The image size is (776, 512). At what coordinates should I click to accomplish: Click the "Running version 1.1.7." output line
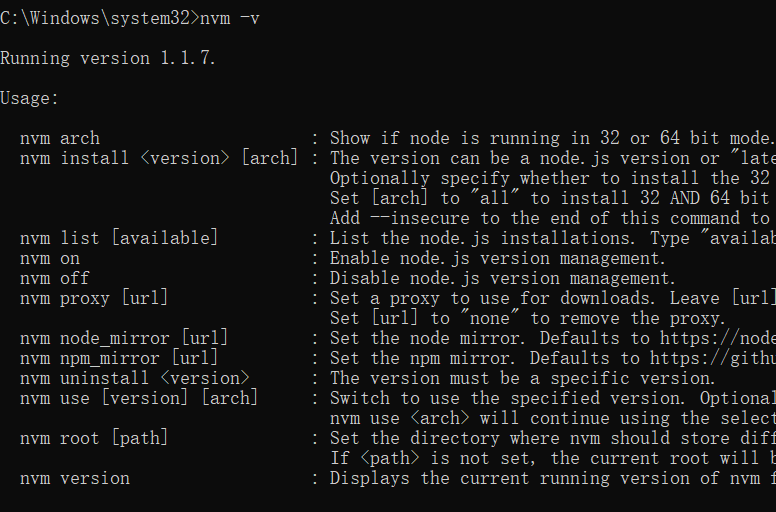(x=108, y=58)
